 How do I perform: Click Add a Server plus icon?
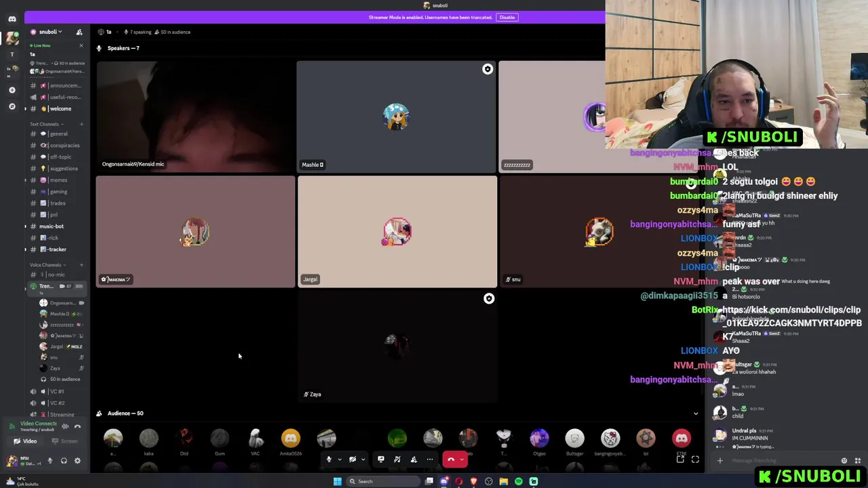click(12, 89)
